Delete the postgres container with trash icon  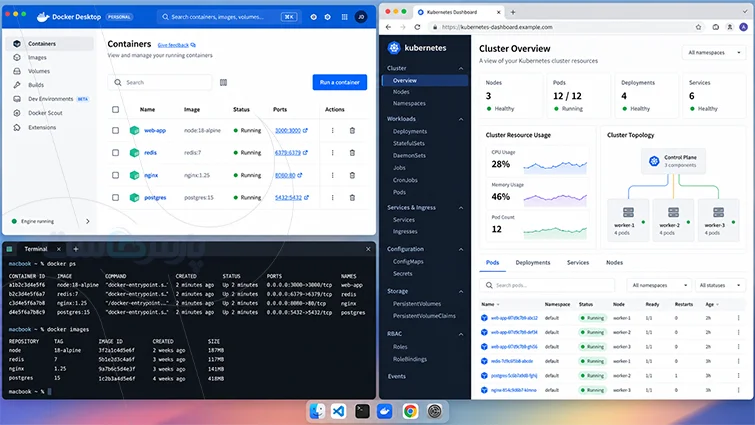352,197
